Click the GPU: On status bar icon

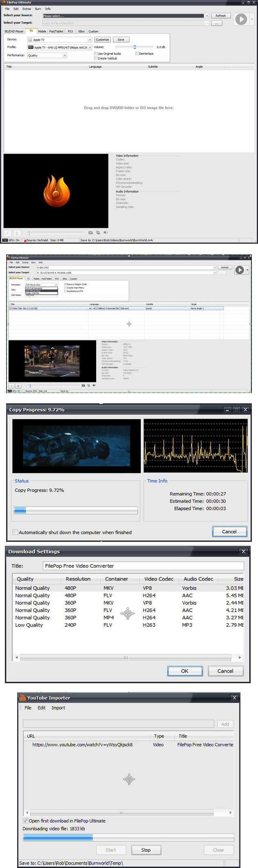tap(5, 240)
